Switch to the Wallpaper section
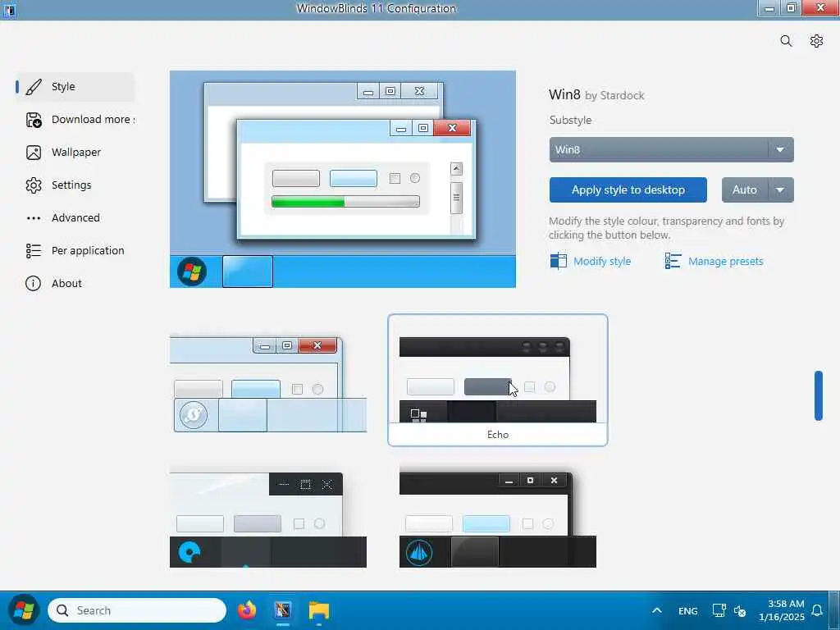Viewport: 840px width, 630px height. pyautogui.click(x=75, y=153)
